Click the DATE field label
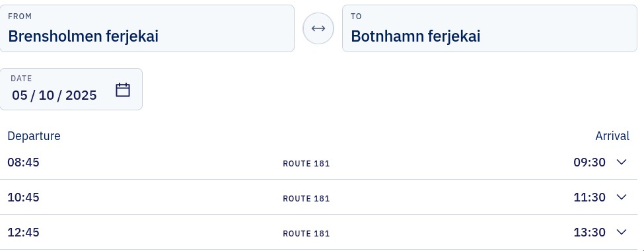 (x=21, y=78)
